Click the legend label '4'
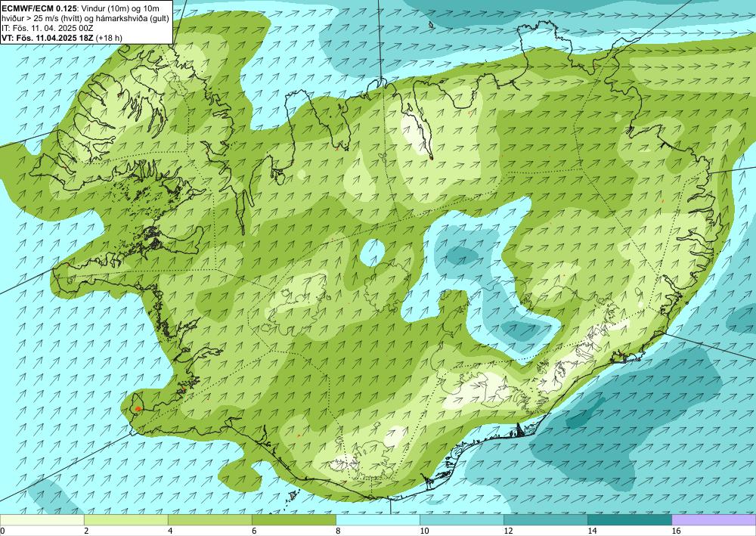 (170, 531)
